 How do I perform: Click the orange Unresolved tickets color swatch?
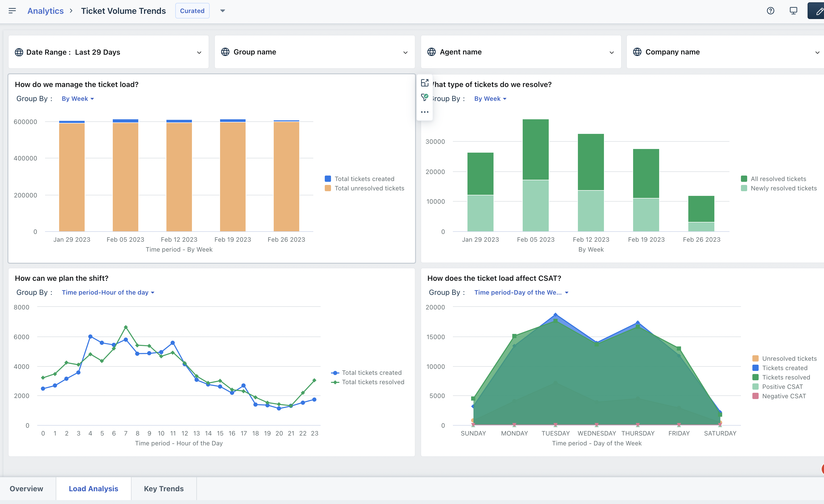(755, 358)
